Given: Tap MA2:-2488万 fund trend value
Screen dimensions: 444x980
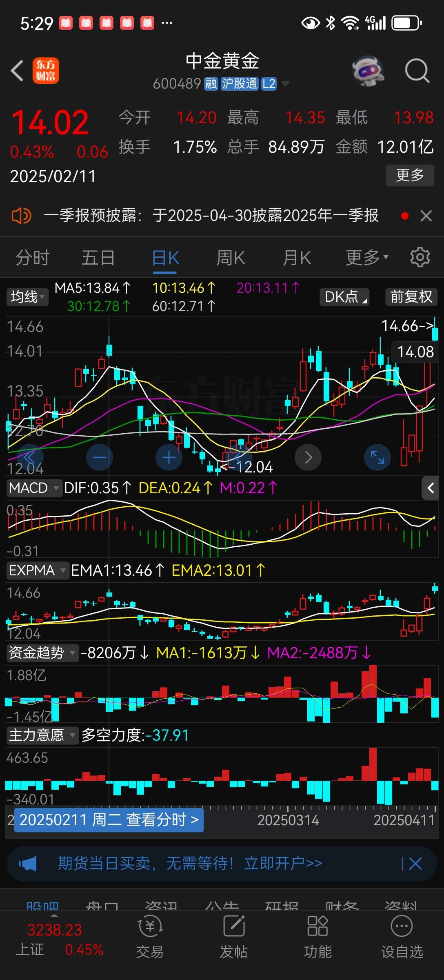Looking at the screenshot, I should tap(320, 653).
